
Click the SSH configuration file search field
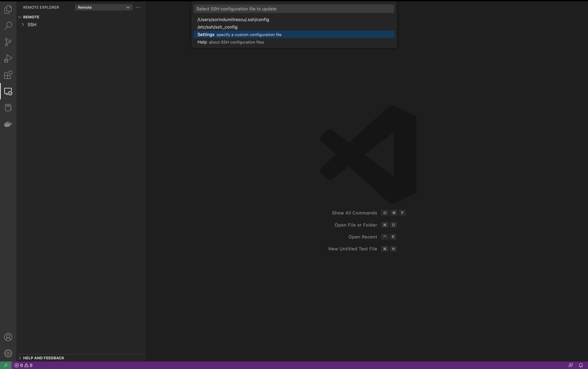[x=294, y=9]
